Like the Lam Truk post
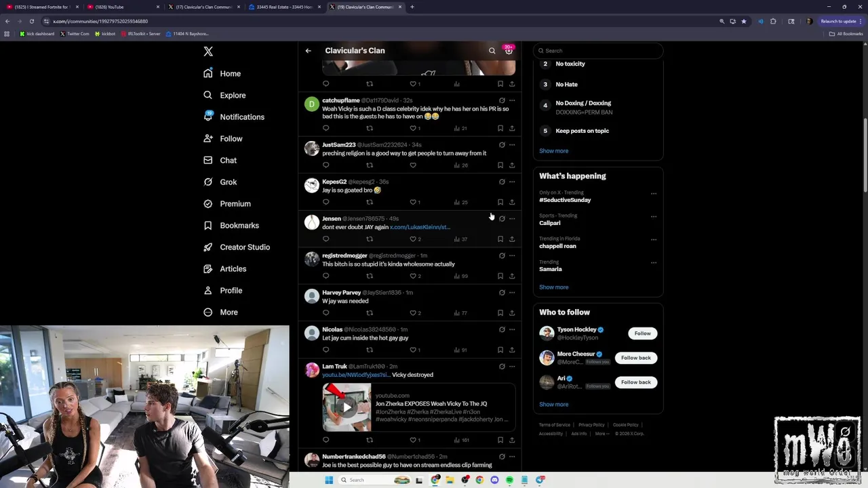Image resolution: width=868 pixels, height=488 pixels. click(413, 440)
